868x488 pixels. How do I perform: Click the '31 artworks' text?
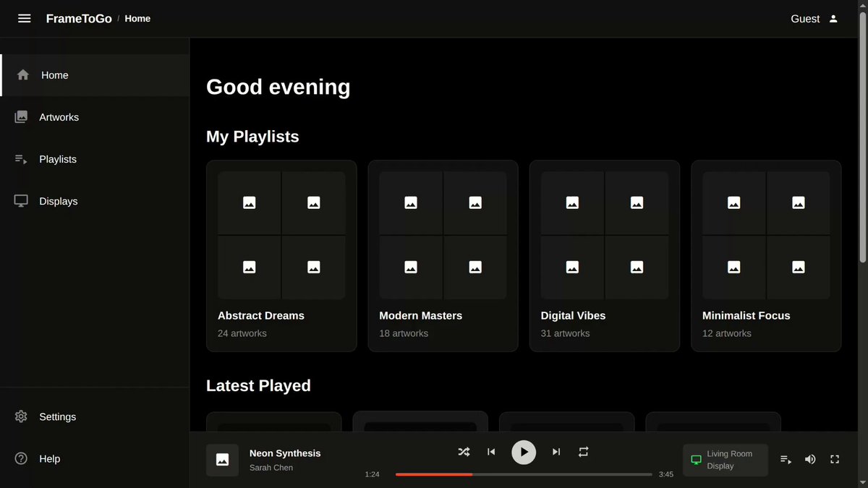(x=566, y=333)
